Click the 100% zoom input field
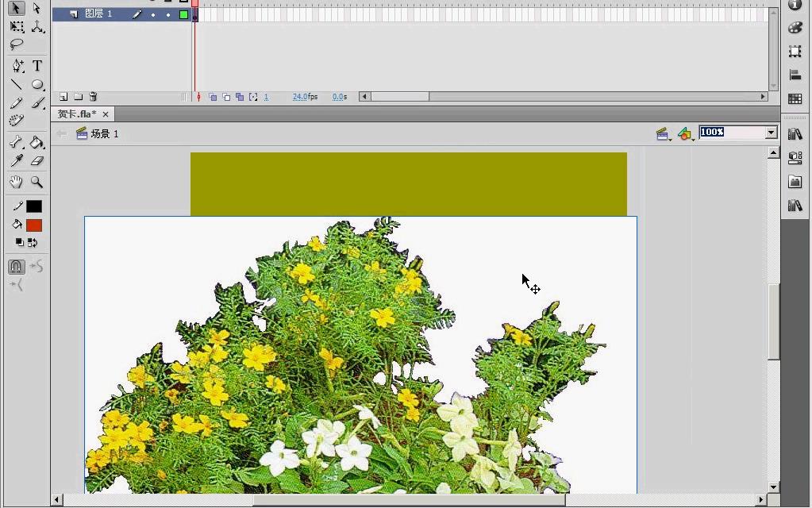Image resolution: width=812 pixels, height=508 pixels. click(733, 133)
